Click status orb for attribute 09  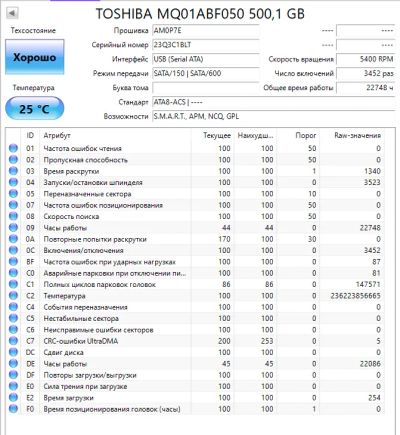pos(13,227)
